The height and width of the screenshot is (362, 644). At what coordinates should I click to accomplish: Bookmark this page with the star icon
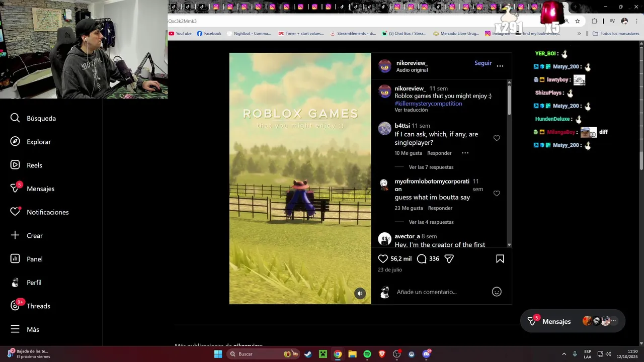click(x=578, y=21)
